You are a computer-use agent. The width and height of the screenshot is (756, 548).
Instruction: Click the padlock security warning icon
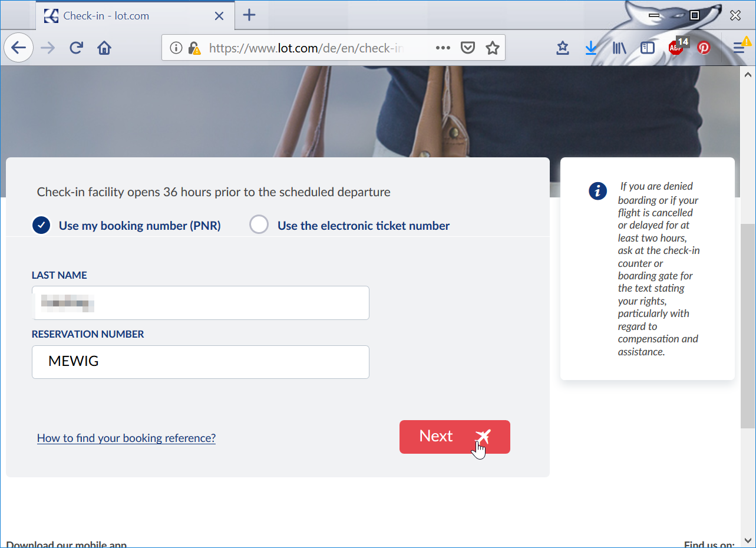click(x=194, y=48)
